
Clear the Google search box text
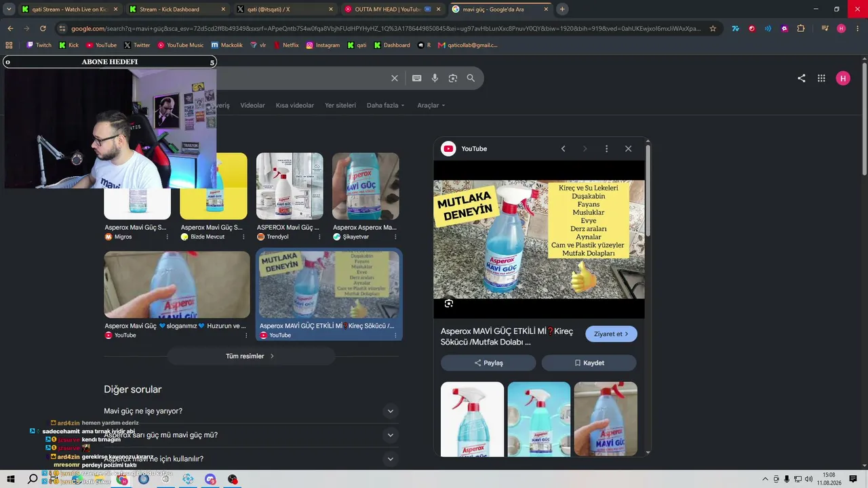395,78
